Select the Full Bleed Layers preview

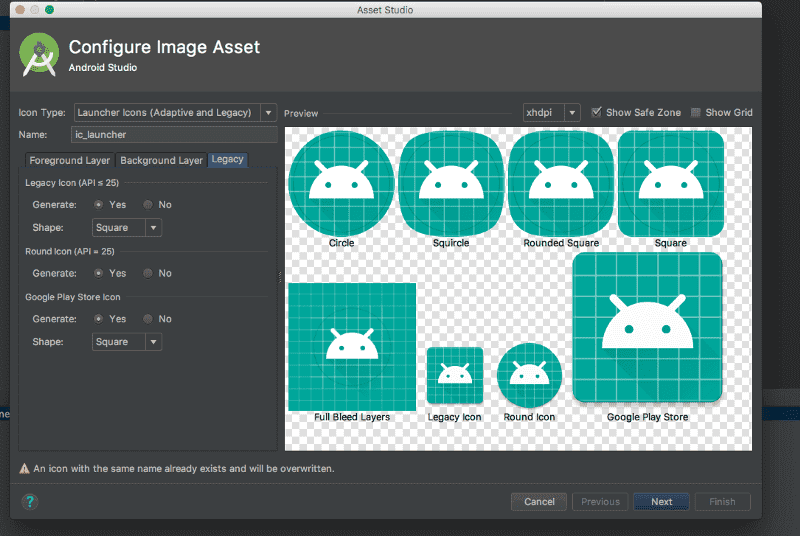coord(352,347)
